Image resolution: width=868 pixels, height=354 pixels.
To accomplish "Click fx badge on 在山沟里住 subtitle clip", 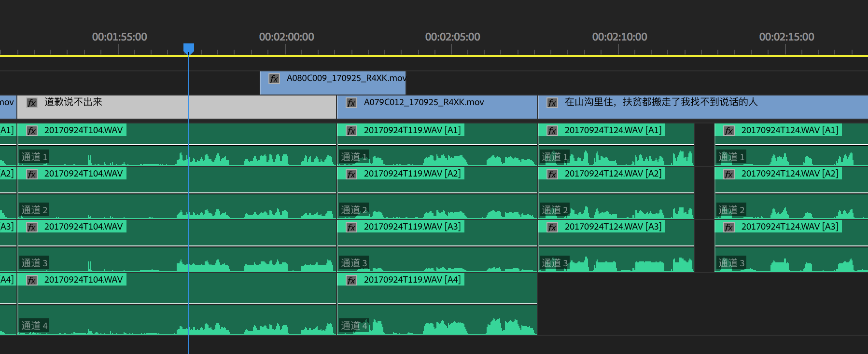I will coord(552,103).
